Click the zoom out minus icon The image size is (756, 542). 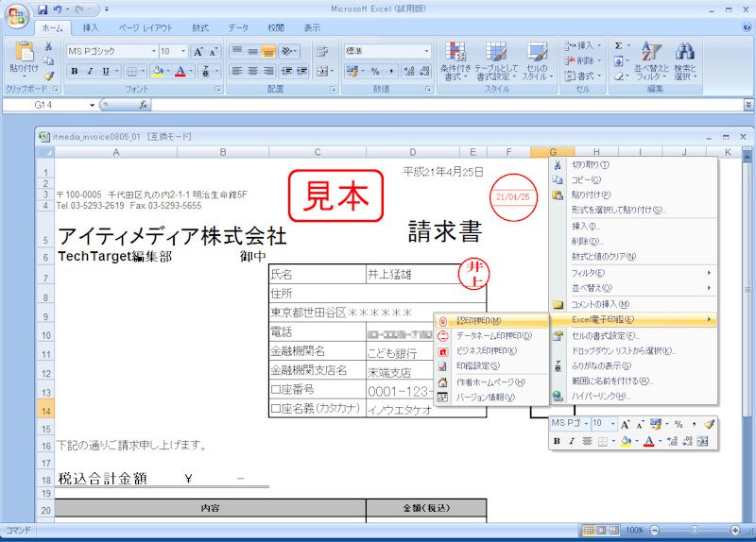[655, 530]
